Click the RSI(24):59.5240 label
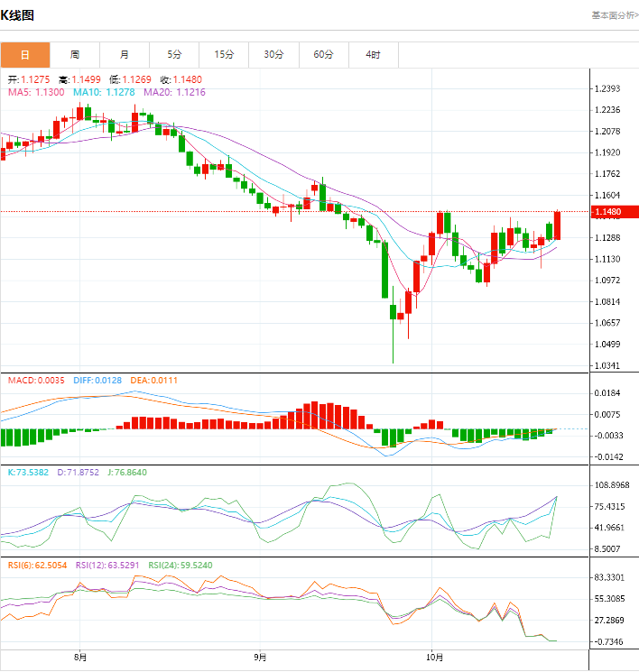This screenshot has height=672, width=639. 181,566
